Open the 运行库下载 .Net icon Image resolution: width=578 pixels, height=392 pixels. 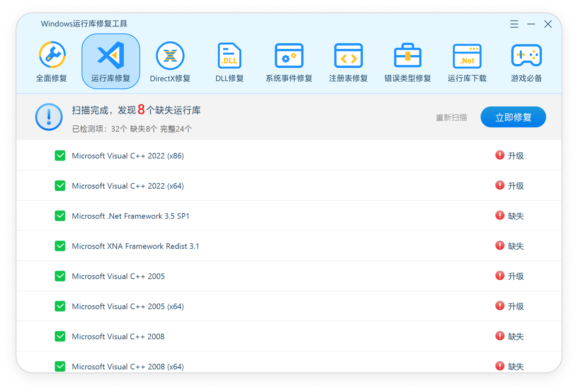(467, 56)
